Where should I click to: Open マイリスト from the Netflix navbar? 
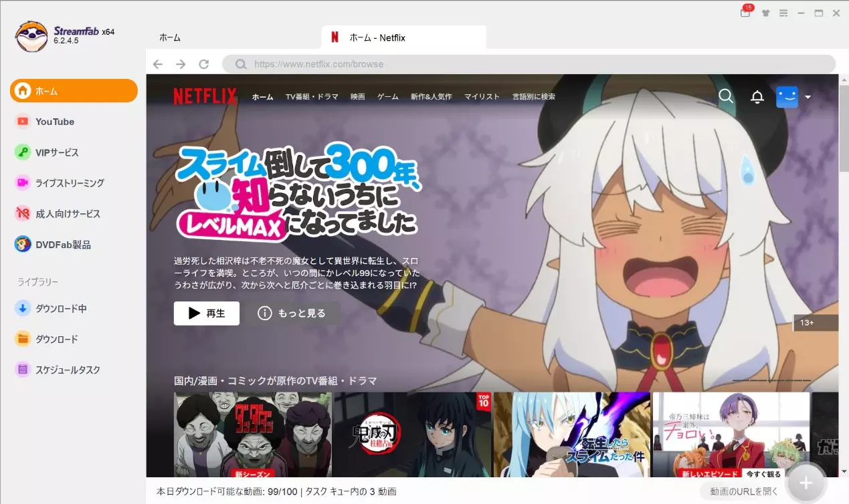pos(482,96)
